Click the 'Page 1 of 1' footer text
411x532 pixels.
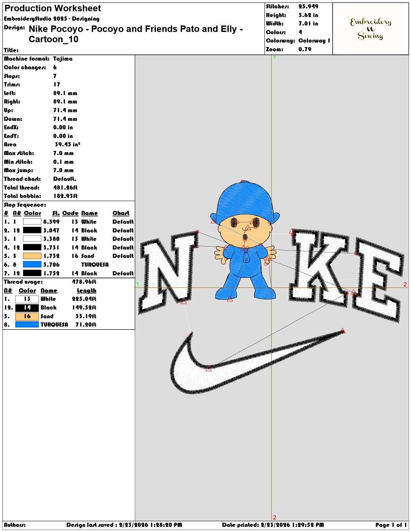(x=391, y=525)
